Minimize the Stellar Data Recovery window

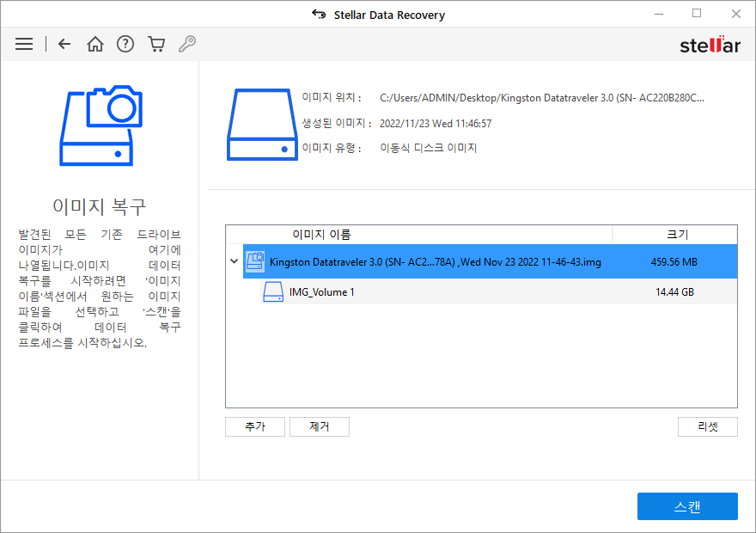point(659,14)
